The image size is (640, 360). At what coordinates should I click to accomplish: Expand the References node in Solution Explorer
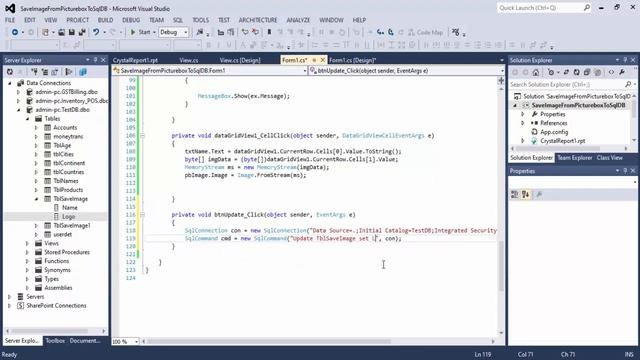click(x=523, y=123)
